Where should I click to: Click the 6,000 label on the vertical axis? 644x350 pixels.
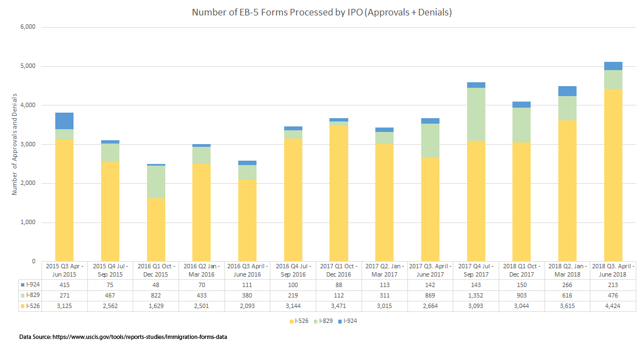click(x=27, y=27)
